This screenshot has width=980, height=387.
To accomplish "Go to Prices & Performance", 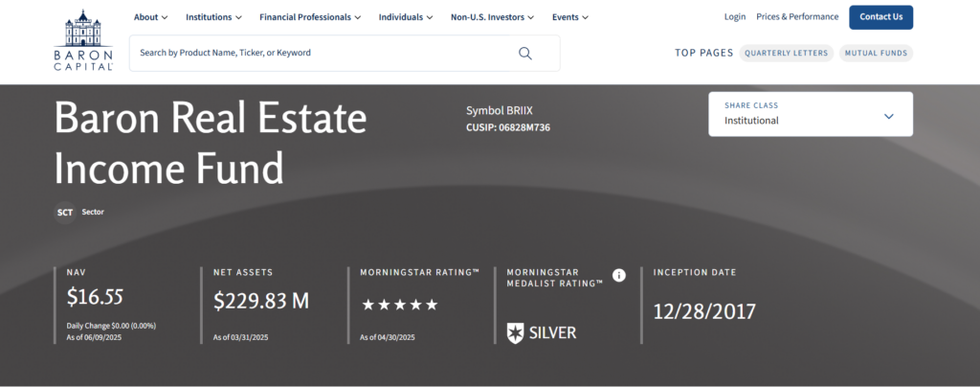I will [797, 17].
